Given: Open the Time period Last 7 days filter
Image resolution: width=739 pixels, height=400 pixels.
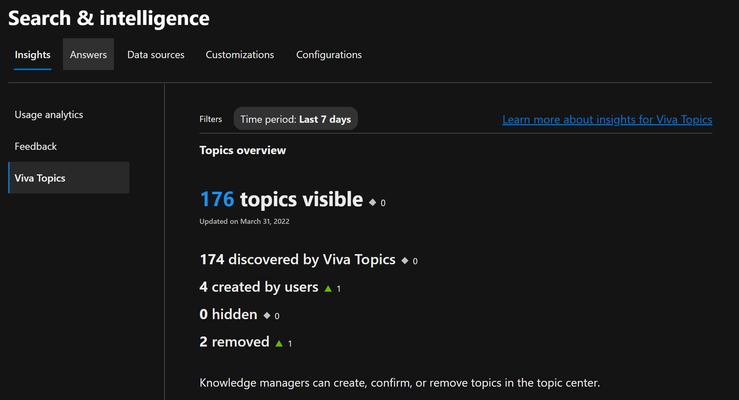Looking at the screenshot, I should (296, 119).
